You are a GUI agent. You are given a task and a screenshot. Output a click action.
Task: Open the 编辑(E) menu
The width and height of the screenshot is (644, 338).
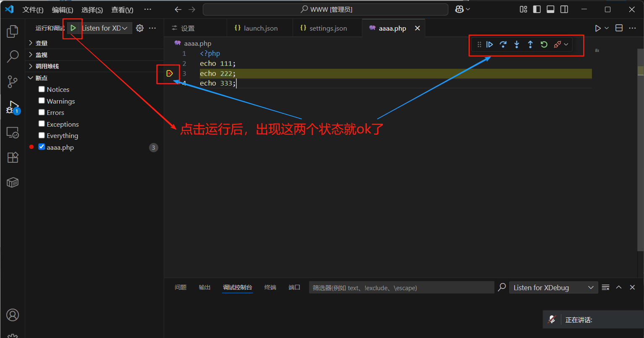tap(63, 10)
